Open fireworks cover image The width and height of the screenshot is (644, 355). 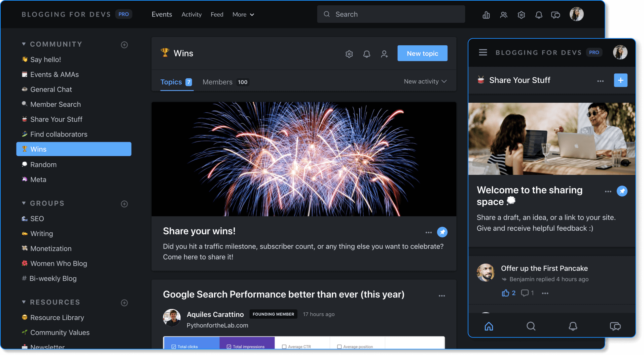point(304,159)
